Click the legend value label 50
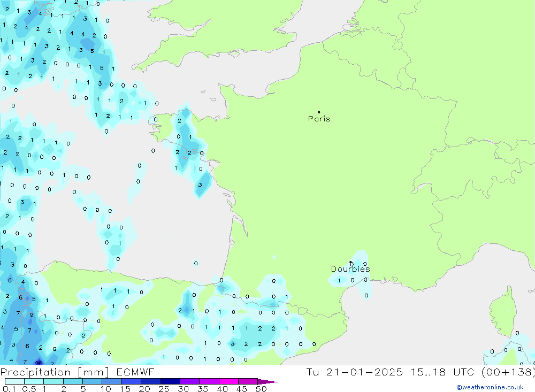535x392 pixels. pyautogui.click(x=261, y=389)
